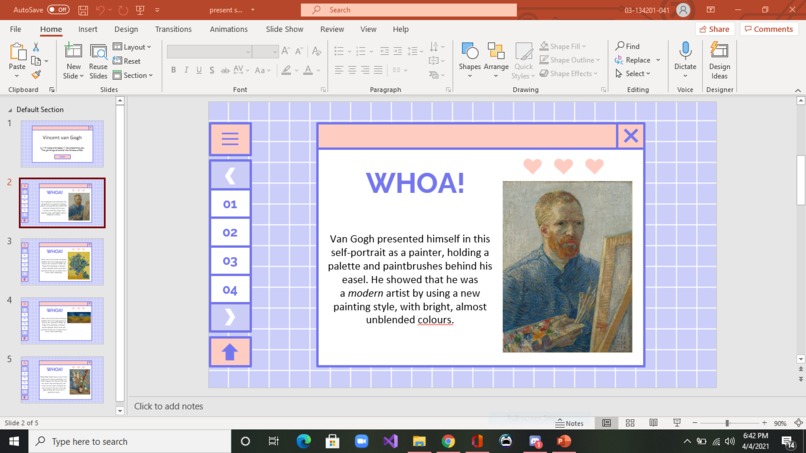The height and width of the screenshot is (453, 806).
Task: Click the Share button
Action: pos(715,29)
